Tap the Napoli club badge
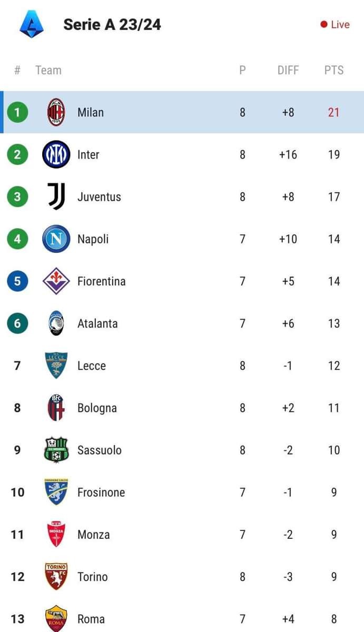The width and height of the screenshot is (364, 632). 56,239
